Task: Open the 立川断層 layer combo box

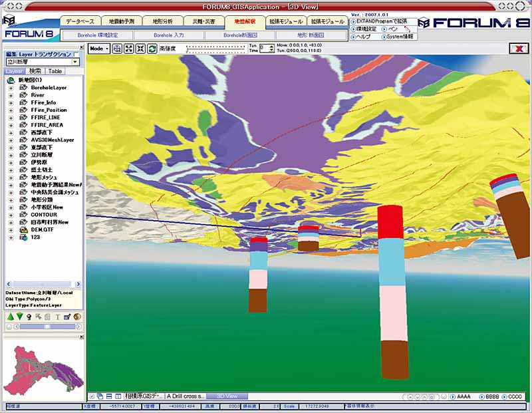Action: 43,62
